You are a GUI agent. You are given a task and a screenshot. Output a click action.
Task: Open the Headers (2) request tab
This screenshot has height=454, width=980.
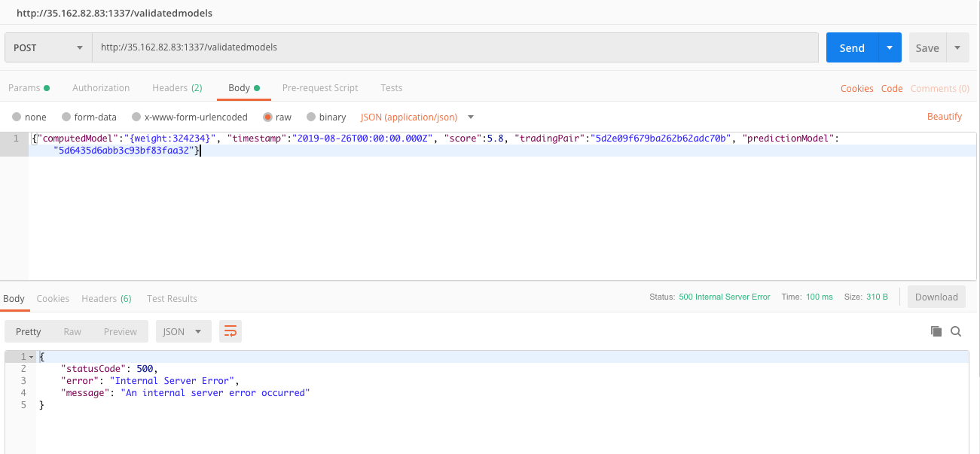177,88
